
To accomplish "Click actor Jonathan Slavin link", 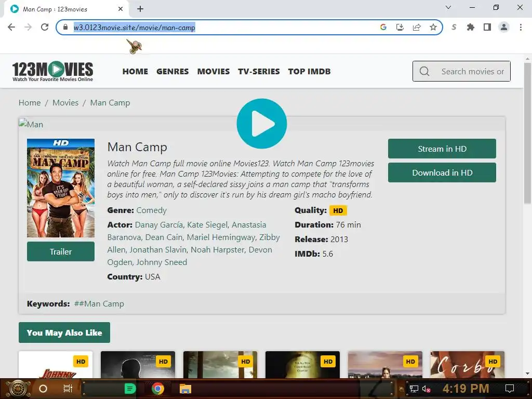I will [158, 250].
